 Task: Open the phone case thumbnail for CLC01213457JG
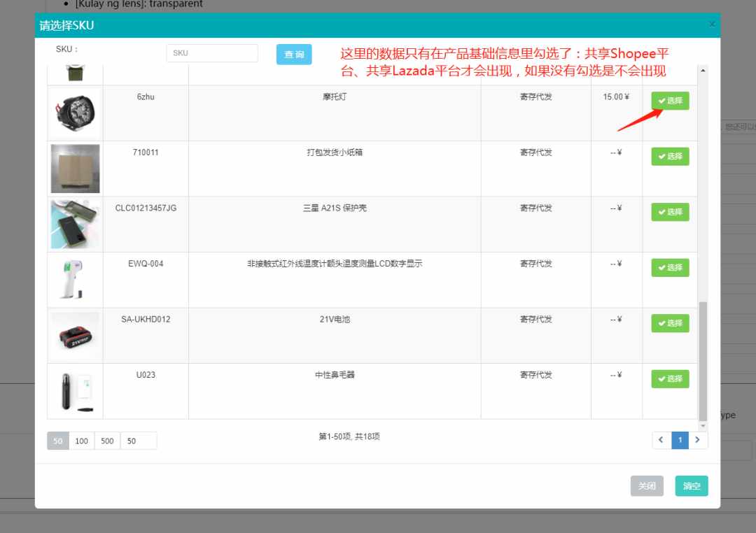point(75,224)
